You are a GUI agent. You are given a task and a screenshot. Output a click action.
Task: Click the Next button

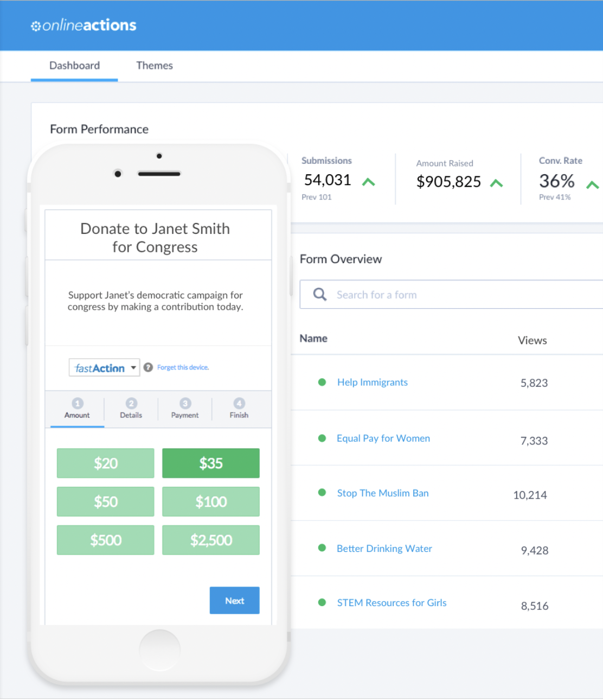coord(235,600)
